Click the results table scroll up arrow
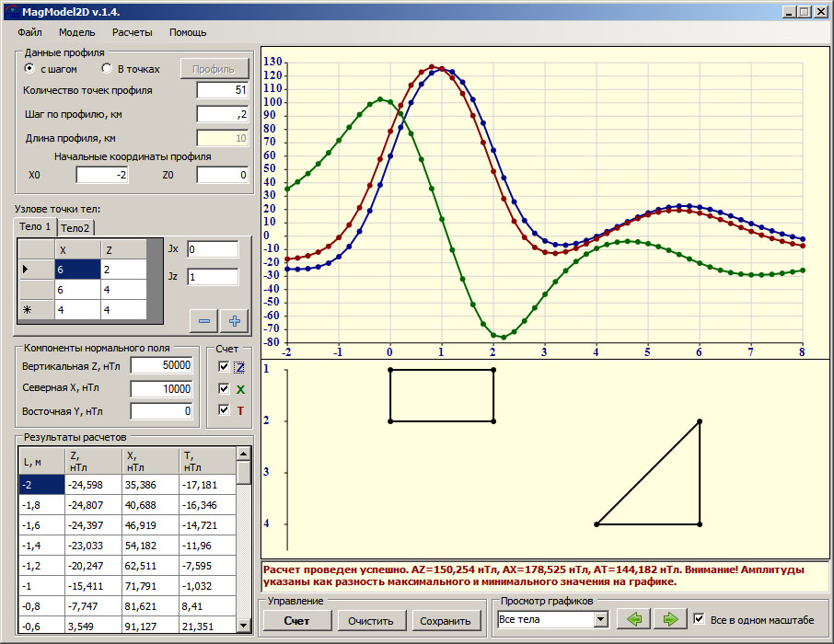Image resolution: width=834 pixels, height=644 pixels. tap(244, 454)
